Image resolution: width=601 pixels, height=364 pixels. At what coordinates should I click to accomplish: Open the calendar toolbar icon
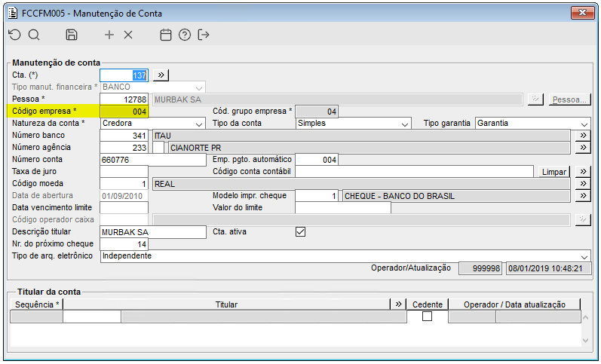coord(166,35)
